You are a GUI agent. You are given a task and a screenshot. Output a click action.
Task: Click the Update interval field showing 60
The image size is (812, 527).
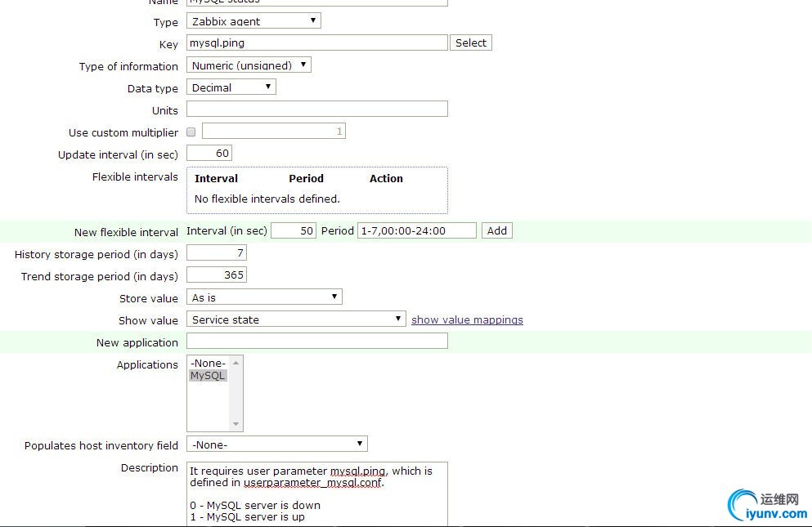(209, 154)
